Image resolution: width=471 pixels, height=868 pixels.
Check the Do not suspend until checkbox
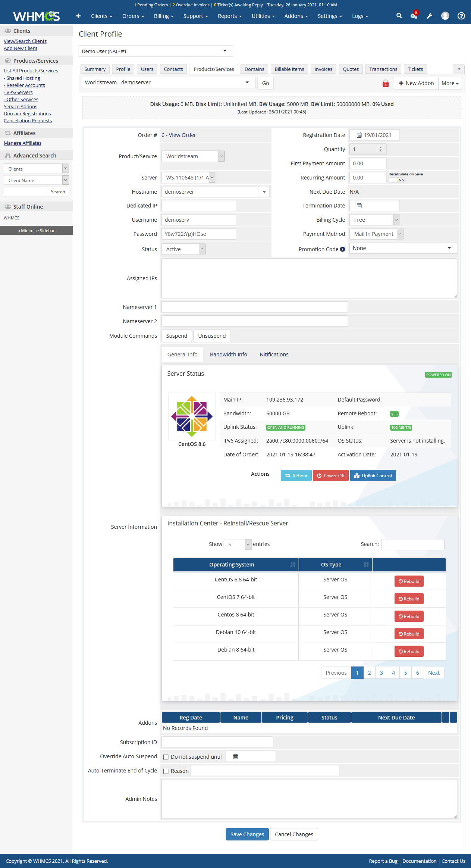pos(166,757)
